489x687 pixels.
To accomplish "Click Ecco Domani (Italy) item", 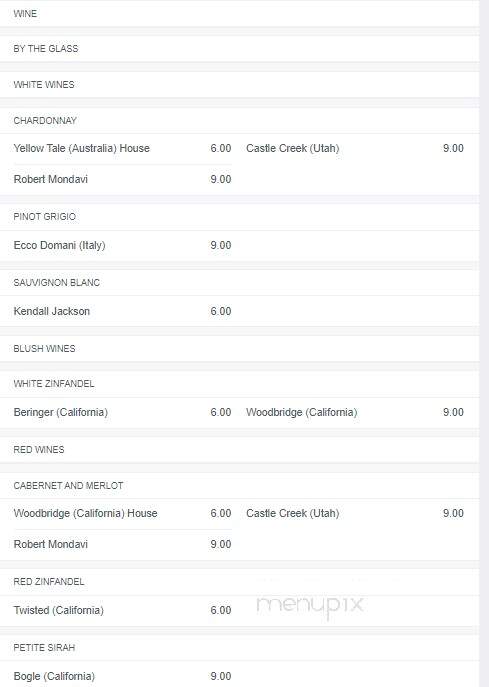I will (59, 245).
